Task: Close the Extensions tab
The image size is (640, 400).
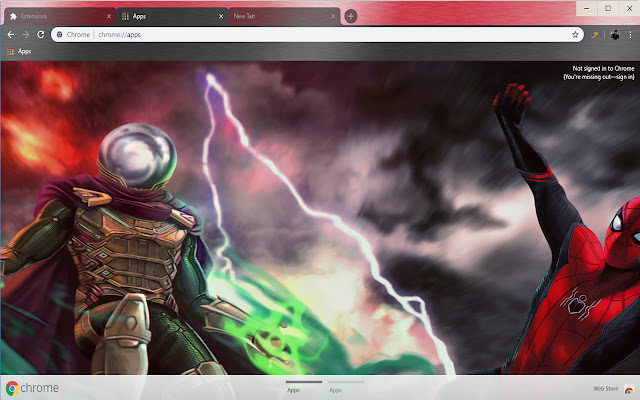Action: click(109, 16)
